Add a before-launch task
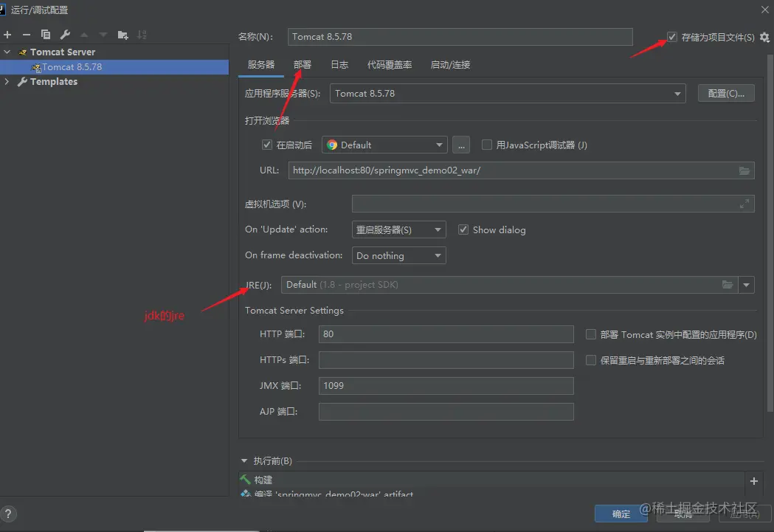 point(754,481)
